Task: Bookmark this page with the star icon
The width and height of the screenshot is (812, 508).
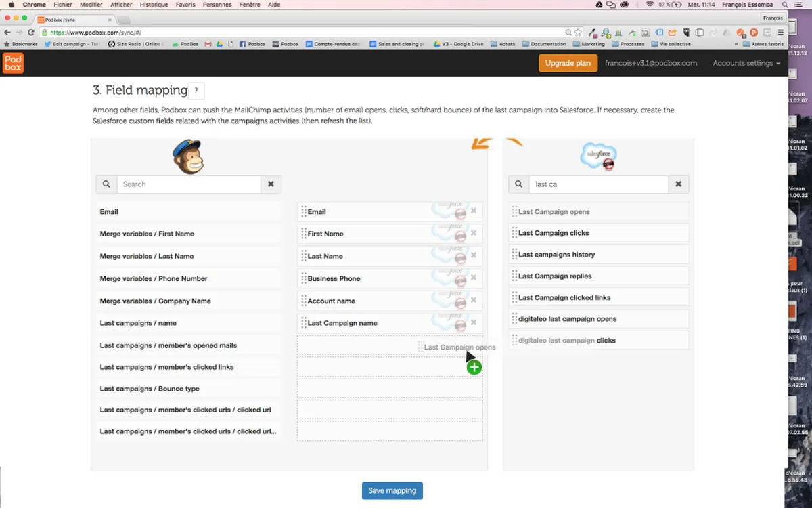Action: 578,32
